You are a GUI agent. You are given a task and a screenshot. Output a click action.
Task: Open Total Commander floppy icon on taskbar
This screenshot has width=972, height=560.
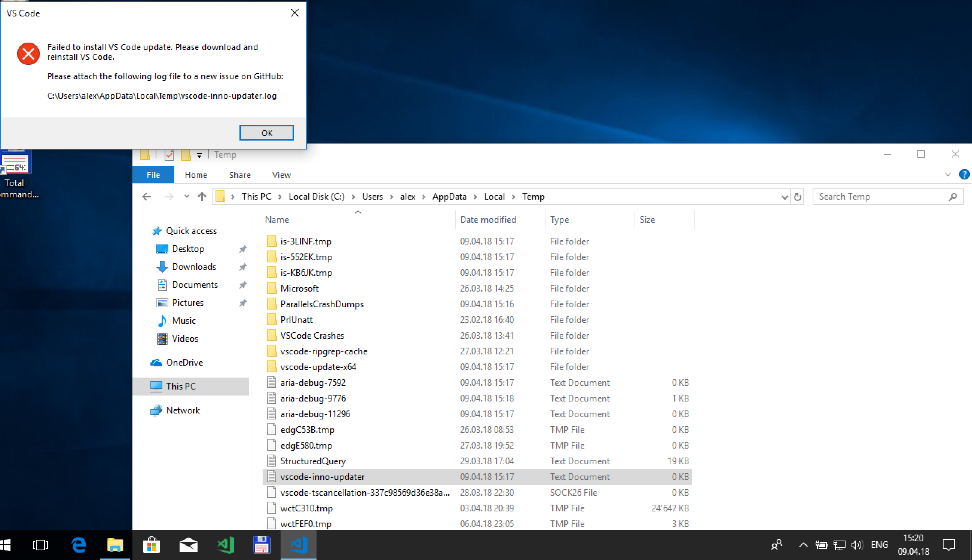[262, 545]
